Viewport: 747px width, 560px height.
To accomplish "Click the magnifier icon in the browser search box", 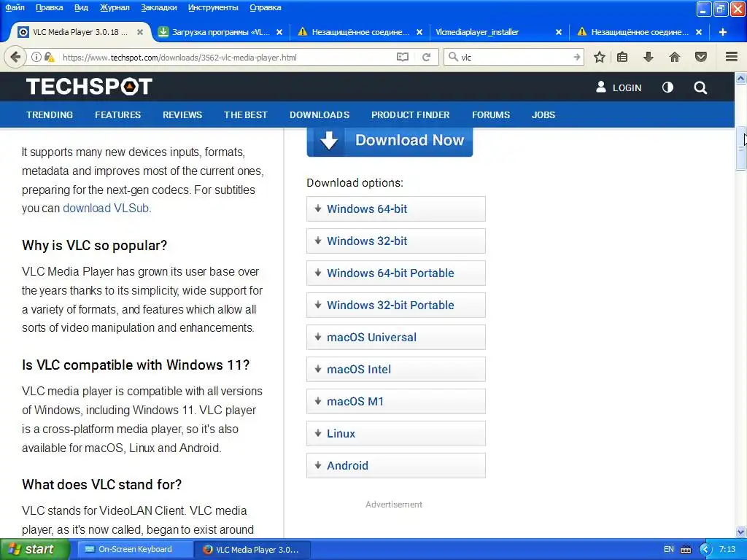I will tap(453, 57).
